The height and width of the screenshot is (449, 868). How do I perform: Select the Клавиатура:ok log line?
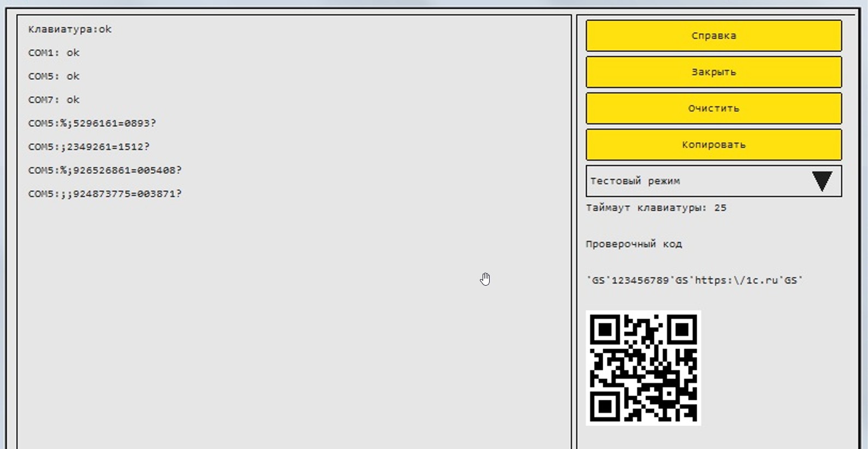(x=70, y=29)
